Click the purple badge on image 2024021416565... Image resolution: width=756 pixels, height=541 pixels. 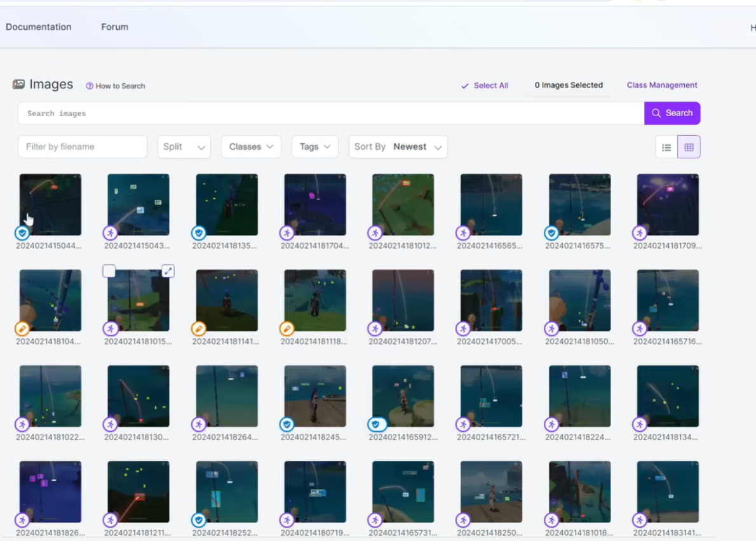[x=463, y=233]
